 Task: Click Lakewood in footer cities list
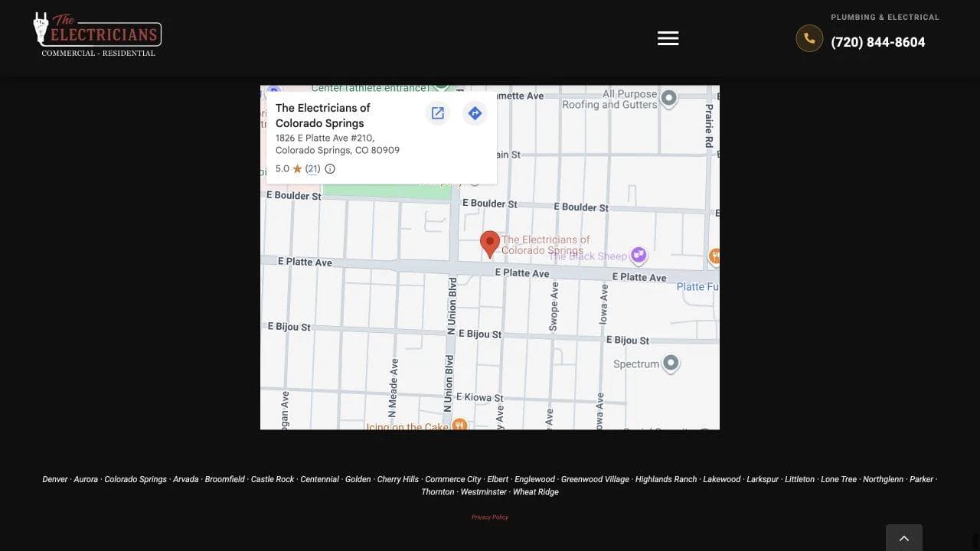point(722,479)
